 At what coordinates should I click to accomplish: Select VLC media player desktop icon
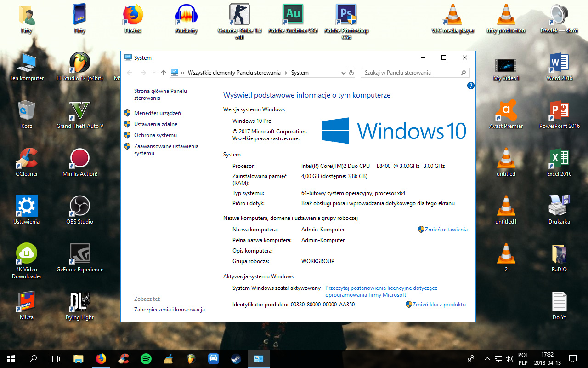(x=453, y=19)
